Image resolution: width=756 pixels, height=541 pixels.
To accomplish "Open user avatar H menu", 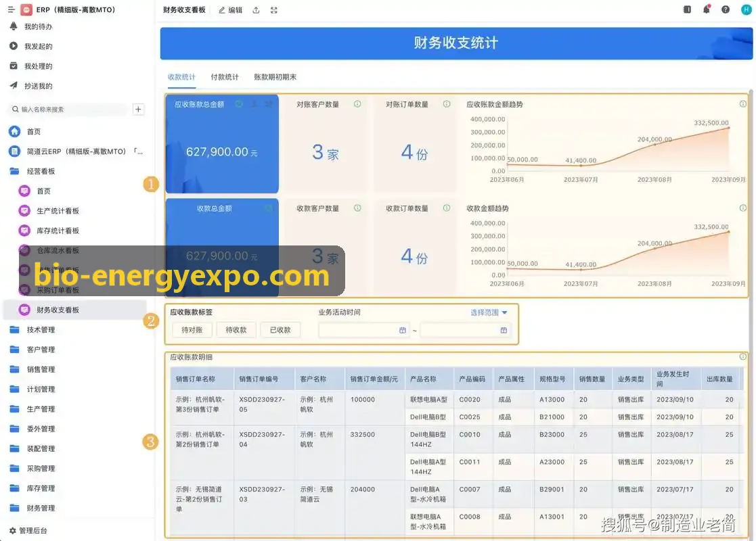I will point(746,9).
